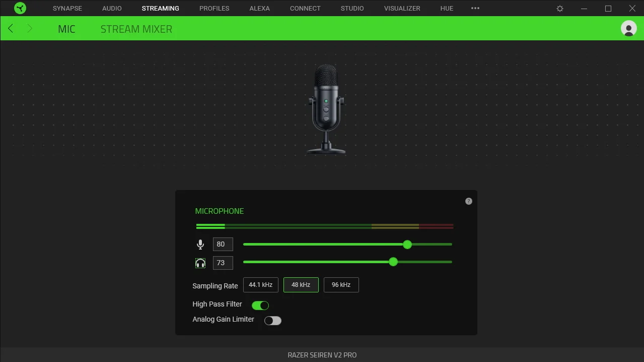This screenshot has height=362, width=644.
Task: Go forward with the right arrow
Action: click(x=29, y=28)
